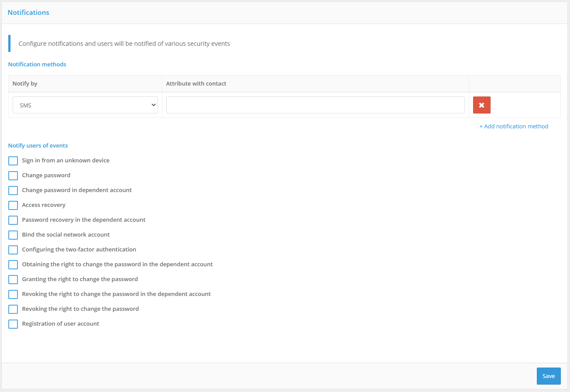The height and width of the screenshot is (392, 570).
Task: Enable Password recovery in the dependent account
Action: pos(13,220)
